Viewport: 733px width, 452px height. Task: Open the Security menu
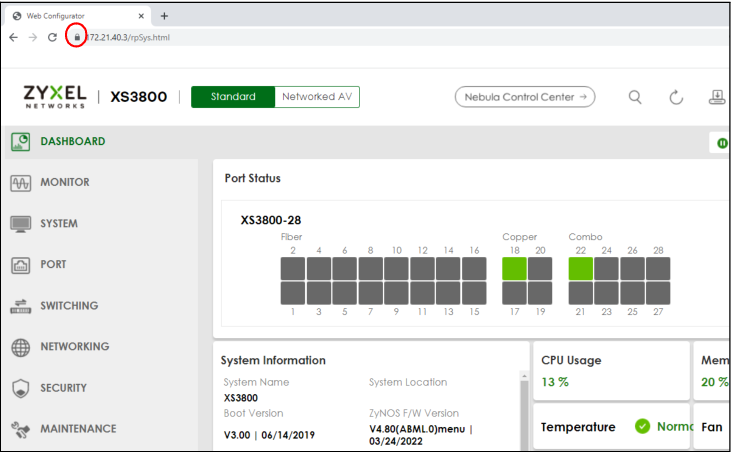64,388
